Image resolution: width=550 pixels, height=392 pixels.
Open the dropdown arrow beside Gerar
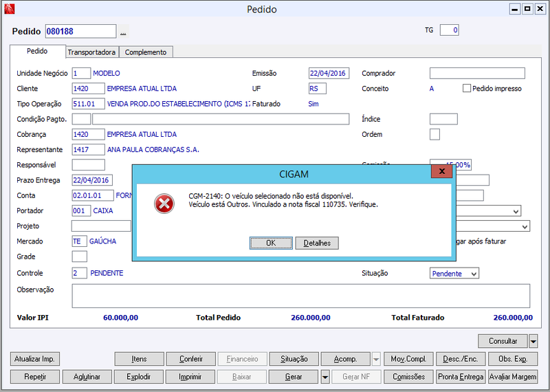[324, 377]
